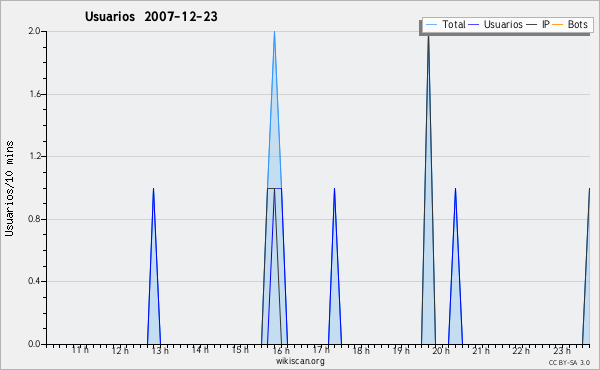600x370 pixels.
Task: Click the 0.4 y-axis value
Action: coord(34,281)
